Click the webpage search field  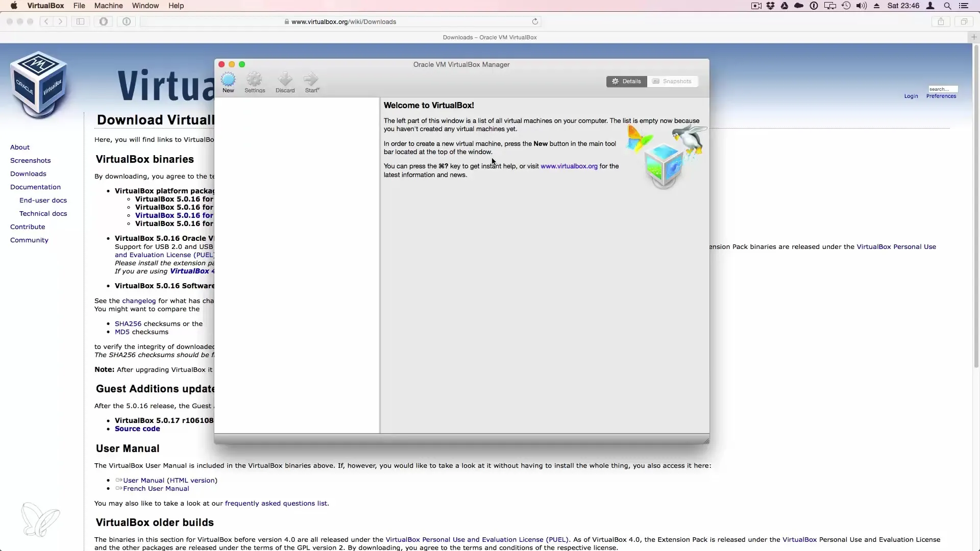point(943,89)
